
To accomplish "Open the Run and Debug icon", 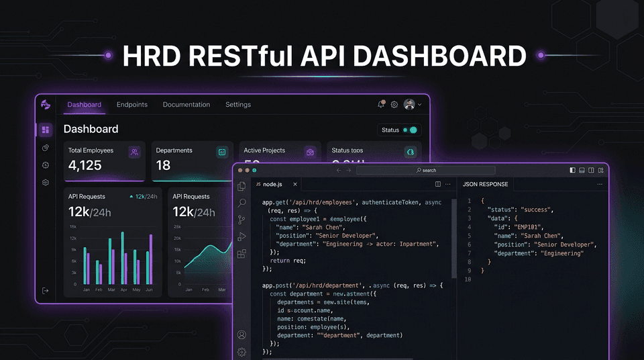I will (x=242, y=236).
